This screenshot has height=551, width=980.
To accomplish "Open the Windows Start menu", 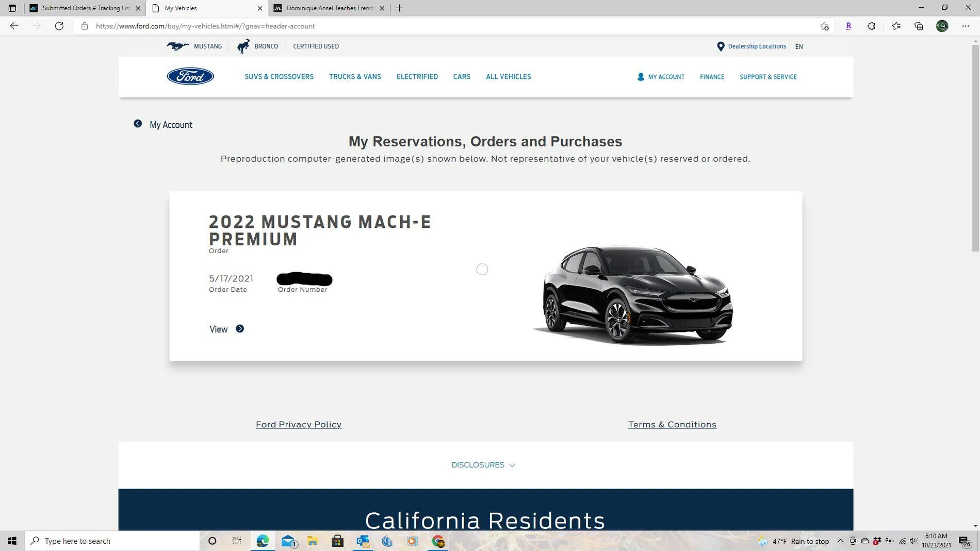I will pos(12,541).
